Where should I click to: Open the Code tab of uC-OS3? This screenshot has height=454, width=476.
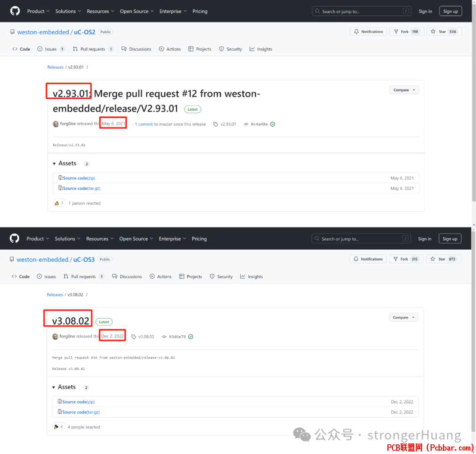click(x=21, y=276)
